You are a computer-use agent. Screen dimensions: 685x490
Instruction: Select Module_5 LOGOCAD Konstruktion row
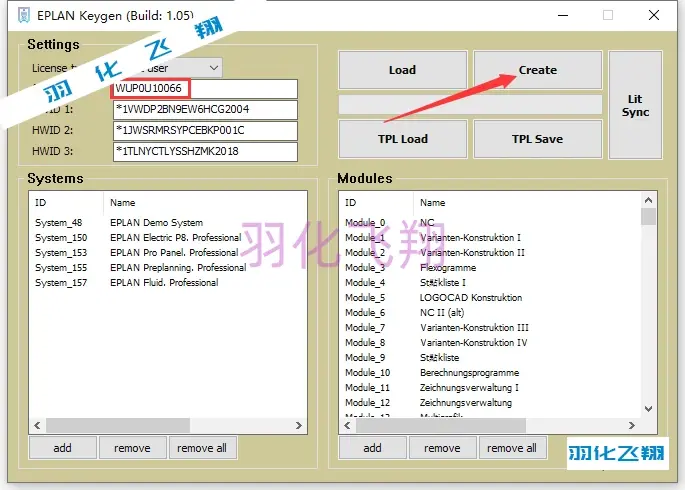(490, 298)
